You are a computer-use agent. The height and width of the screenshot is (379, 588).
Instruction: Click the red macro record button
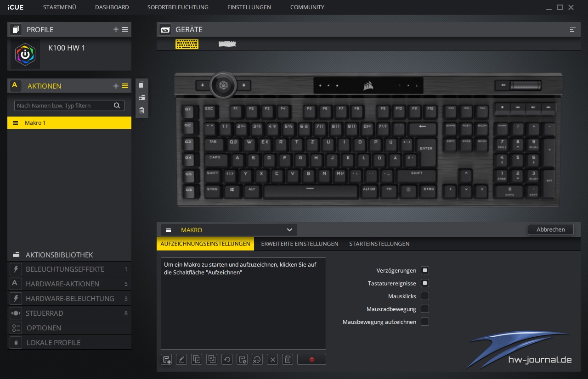click(311, 359)
